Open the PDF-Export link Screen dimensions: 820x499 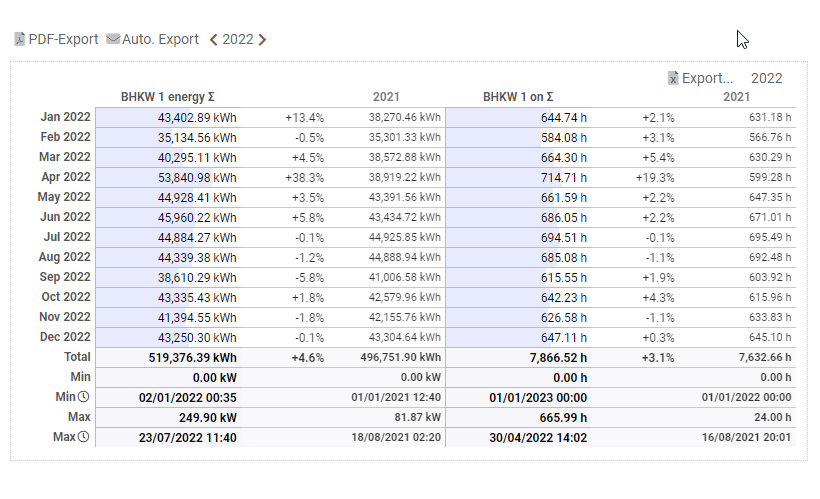[63, 40]
